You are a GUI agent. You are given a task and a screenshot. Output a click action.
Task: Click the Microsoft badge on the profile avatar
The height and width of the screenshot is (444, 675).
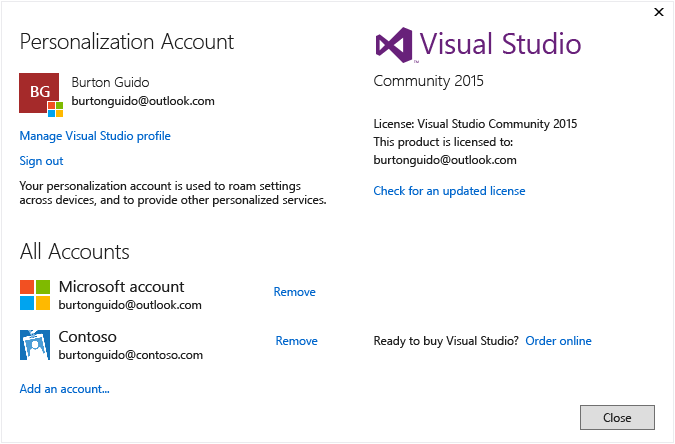point(55,108)
